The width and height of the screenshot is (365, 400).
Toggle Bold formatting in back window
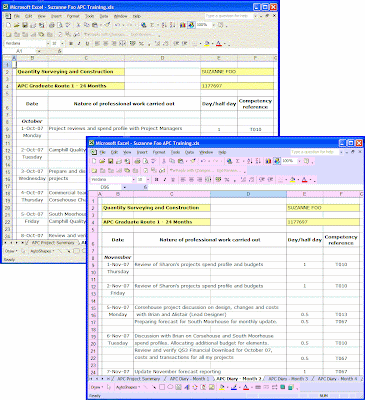coord(71,43)
